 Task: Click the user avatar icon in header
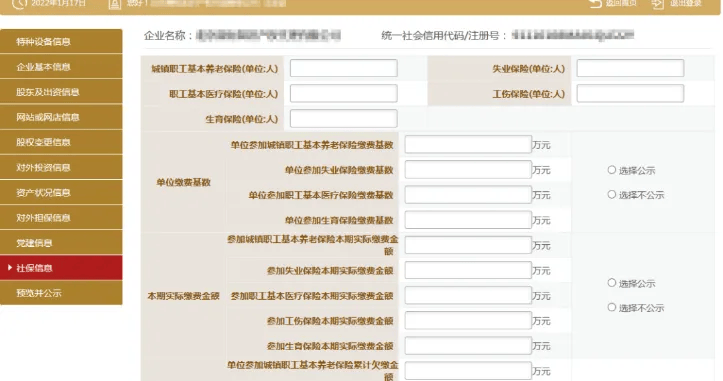pos(114,4)
